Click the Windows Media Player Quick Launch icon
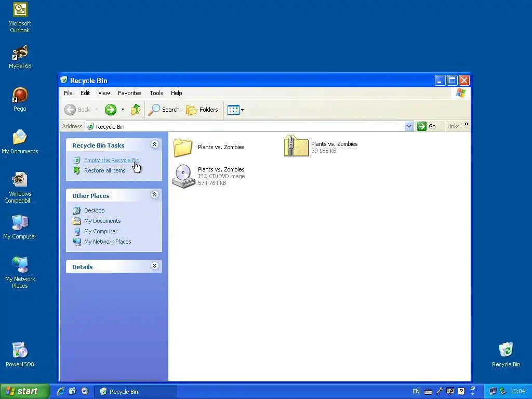This screenshot has height=399, width=532. coord(85,391)
